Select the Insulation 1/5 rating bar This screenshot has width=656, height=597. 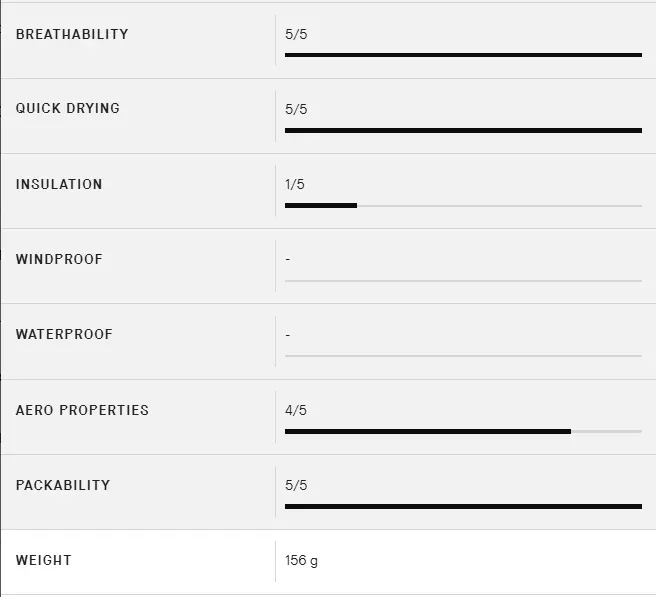click(x=463, y=205)
